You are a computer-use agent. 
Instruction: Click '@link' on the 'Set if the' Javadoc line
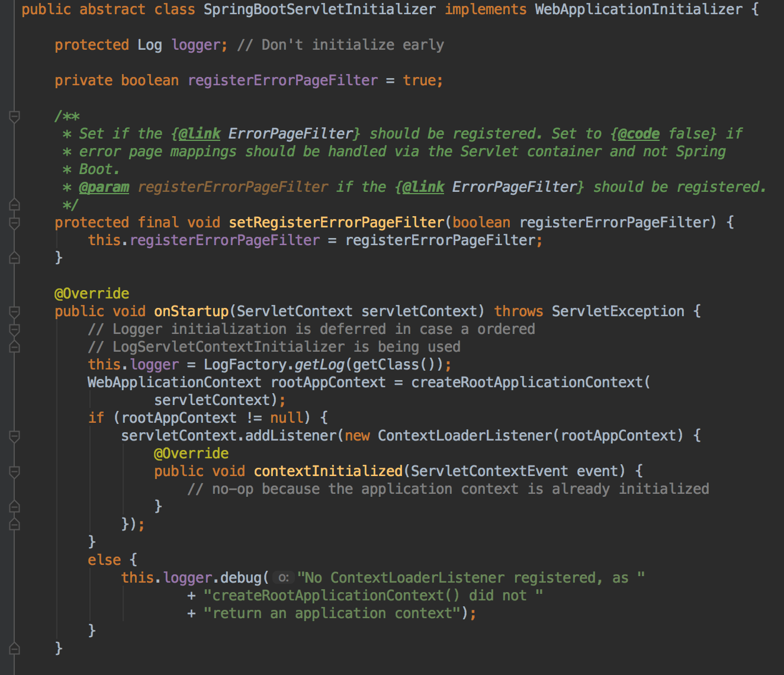click(x=200, y=134)
